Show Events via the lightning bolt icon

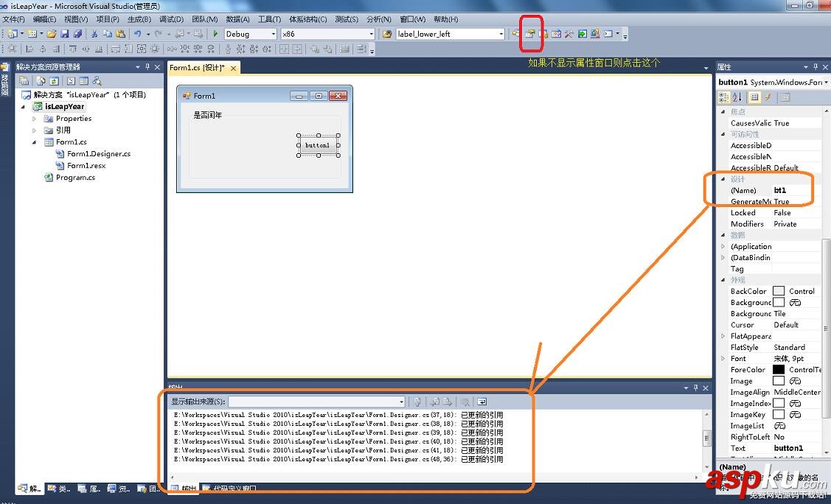click(x=768, y=97)
